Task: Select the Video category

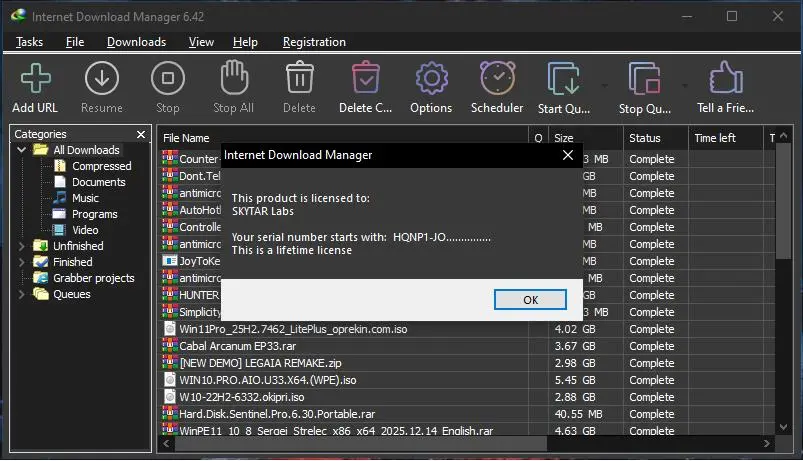Action: [x=85, y=230]
